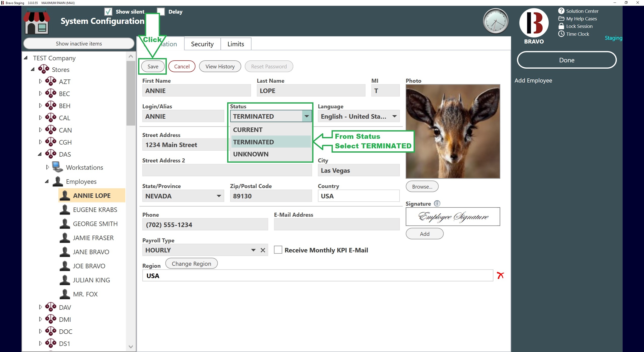Switch to the Security tab
This screenshot has height=352, width=644.
[202, 44]
